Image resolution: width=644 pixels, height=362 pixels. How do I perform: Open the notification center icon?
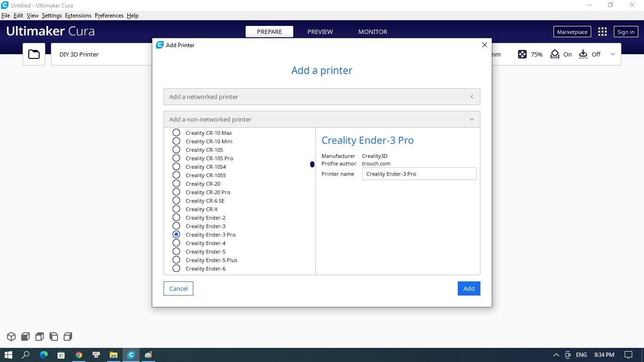click(x=628, y=355)
